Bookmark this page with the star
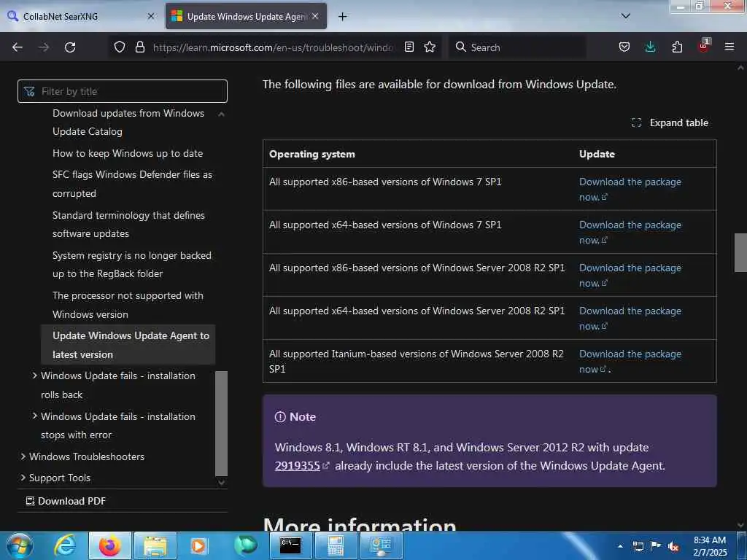This screenshot has height=560, width=747. coord(430,47)
